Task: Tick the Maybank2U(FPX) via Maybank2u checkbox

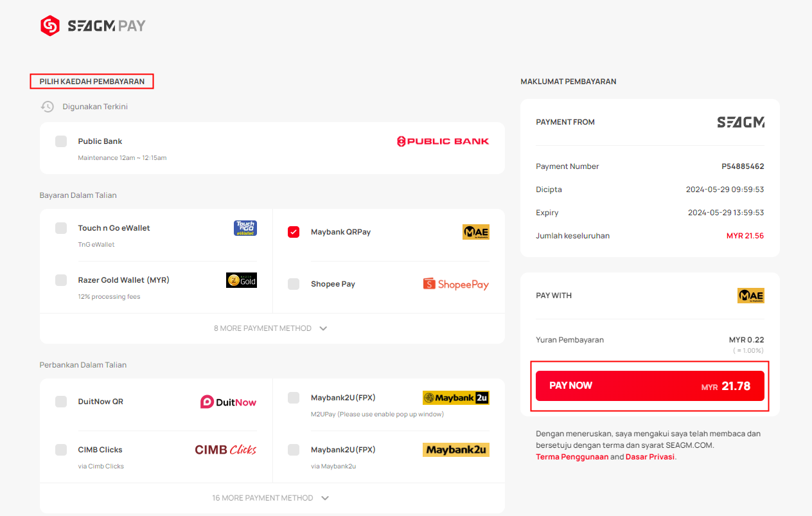Action: [x=294, y=450]
